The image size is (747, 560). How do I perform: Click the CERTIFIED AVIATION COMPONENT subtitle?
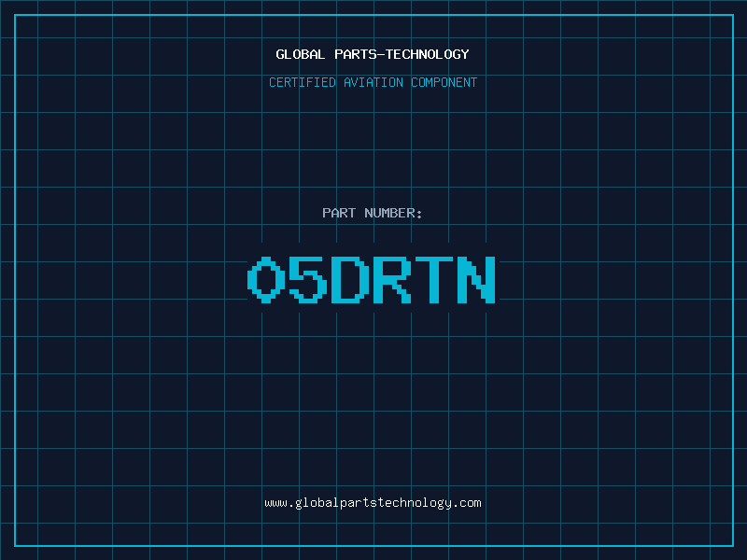373,82
